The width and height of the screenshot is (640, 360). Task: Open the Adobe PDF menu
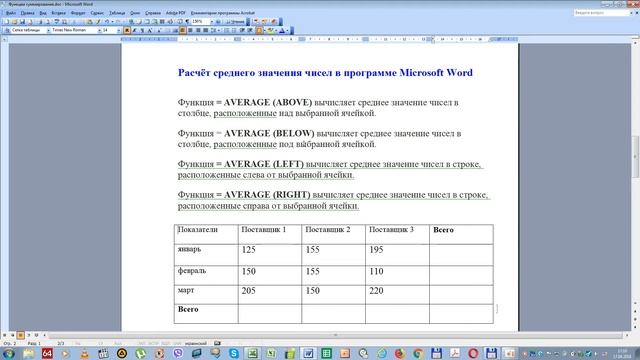point(176,13)
